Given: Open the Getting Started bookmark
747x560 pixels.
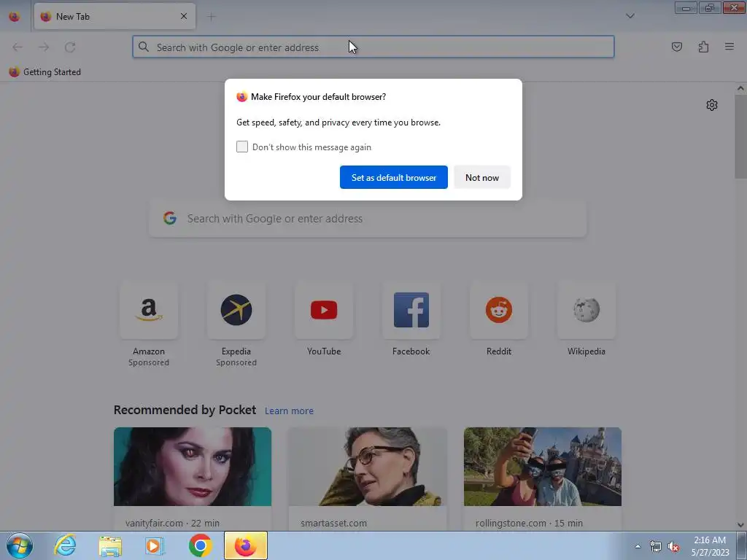Looking at the screenshot, I should pos(44,72).
